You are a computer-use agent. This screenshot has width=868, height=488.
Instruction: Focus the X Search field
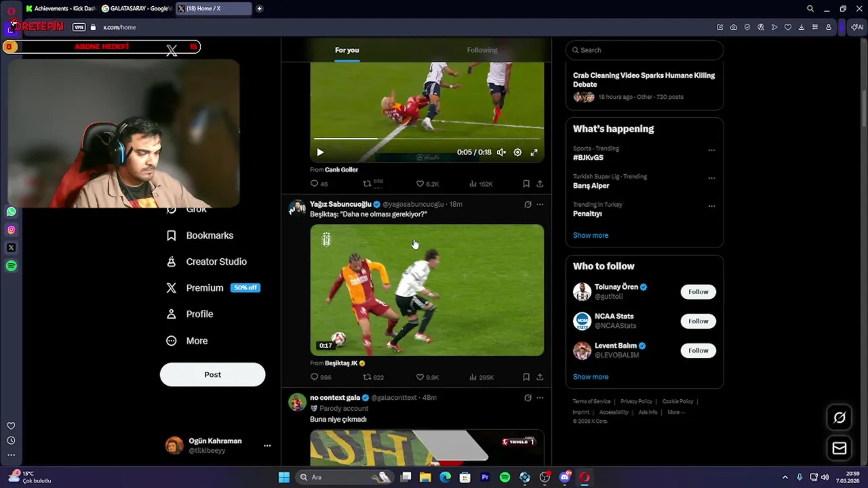point(644,50)
